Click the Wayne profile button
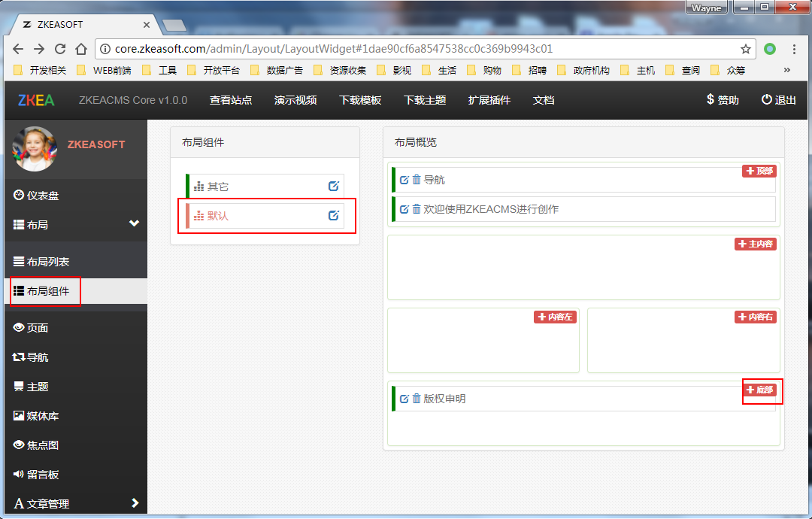 (706, 8)
